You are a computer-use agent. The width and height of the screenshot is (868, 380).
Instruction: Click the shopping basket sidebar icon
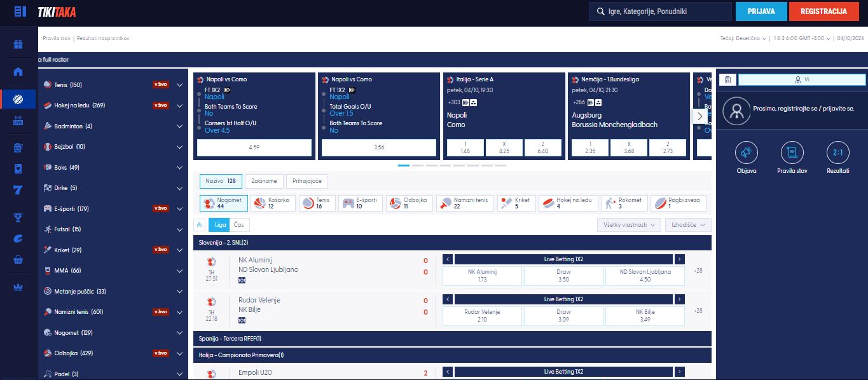pyautogui.click(x=18, y=260)
